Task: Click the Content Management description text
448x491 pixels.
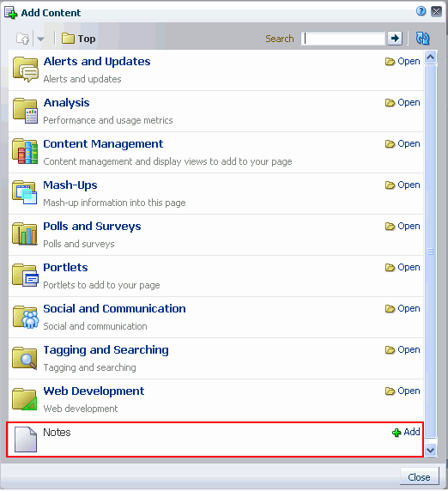Action: click(167, 161)
